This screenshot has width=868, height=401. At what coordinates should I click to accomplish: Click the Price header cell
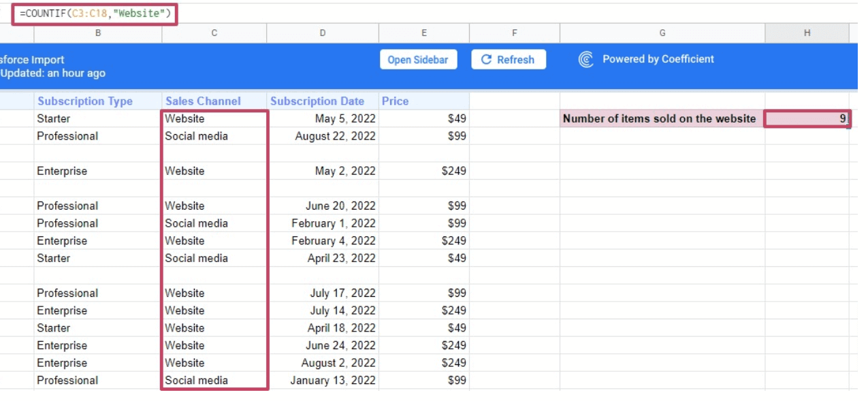(396, 101)
